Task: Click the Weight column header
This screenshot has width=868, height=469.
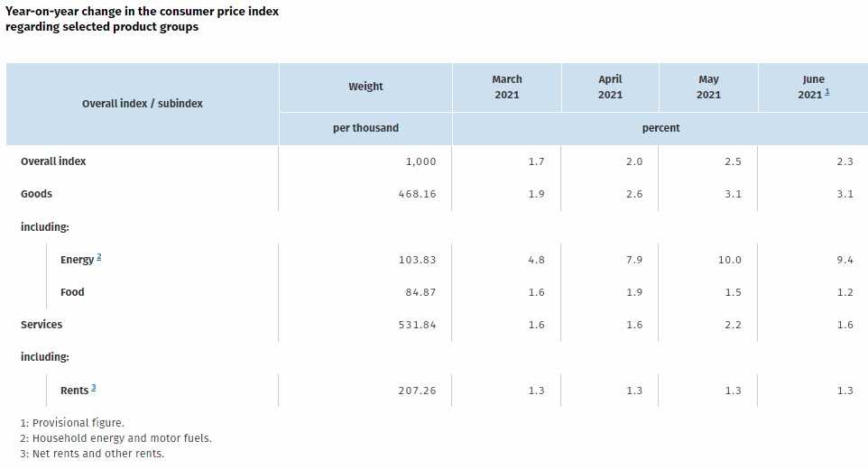Action: tap(365, 87)
